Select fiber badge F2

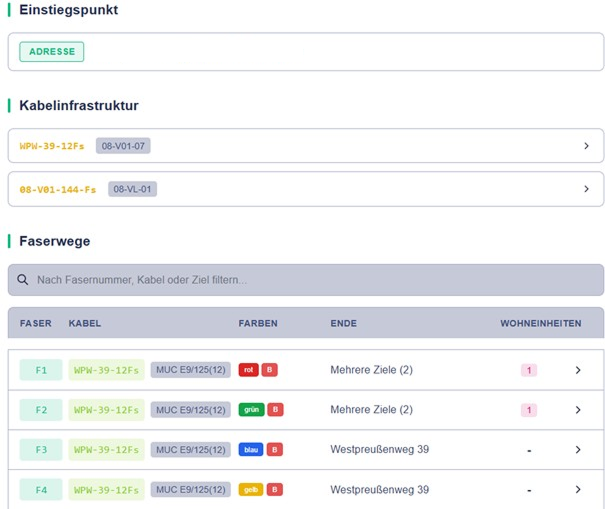[x=41, y=410]
